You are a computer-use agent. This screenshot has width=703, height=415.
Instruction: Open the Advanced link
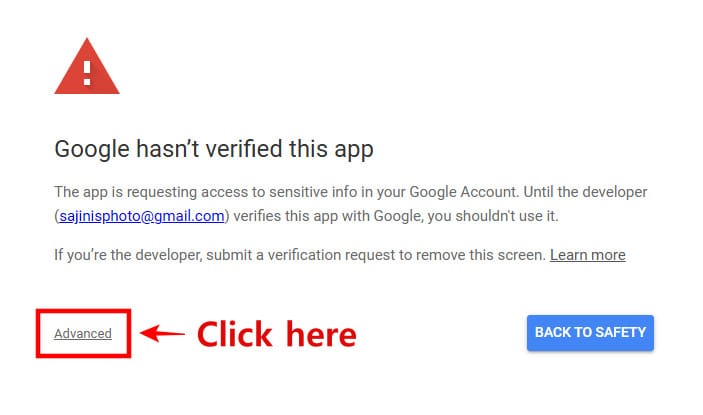click(83, 333)
